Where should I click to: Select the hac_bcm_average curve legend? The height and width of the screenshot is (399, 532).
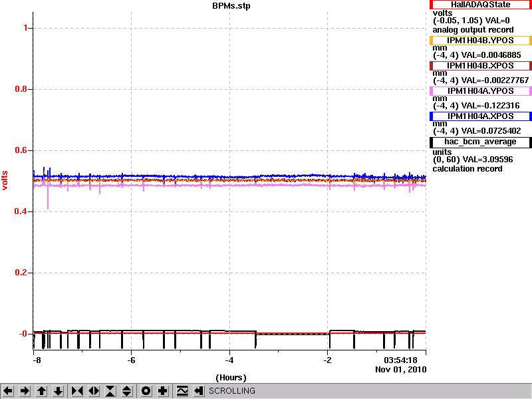click(x=480, y=142)
